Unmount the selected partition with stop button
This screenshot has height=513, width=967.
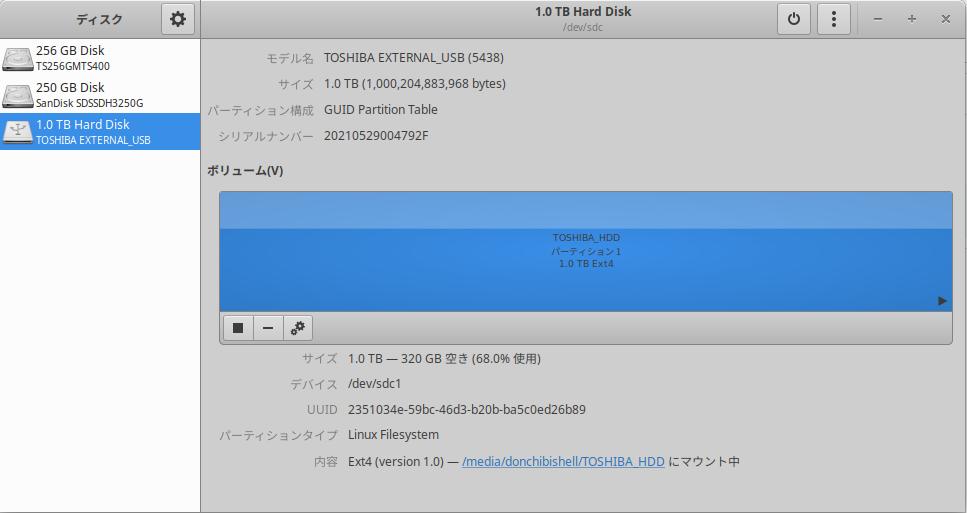238,328
